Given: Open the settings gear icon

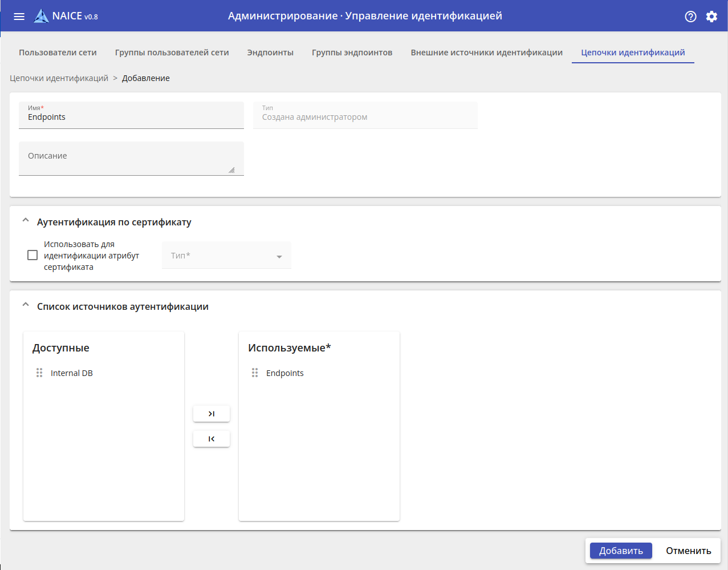Looking at the screenshot, I should [x=711, y=17].
